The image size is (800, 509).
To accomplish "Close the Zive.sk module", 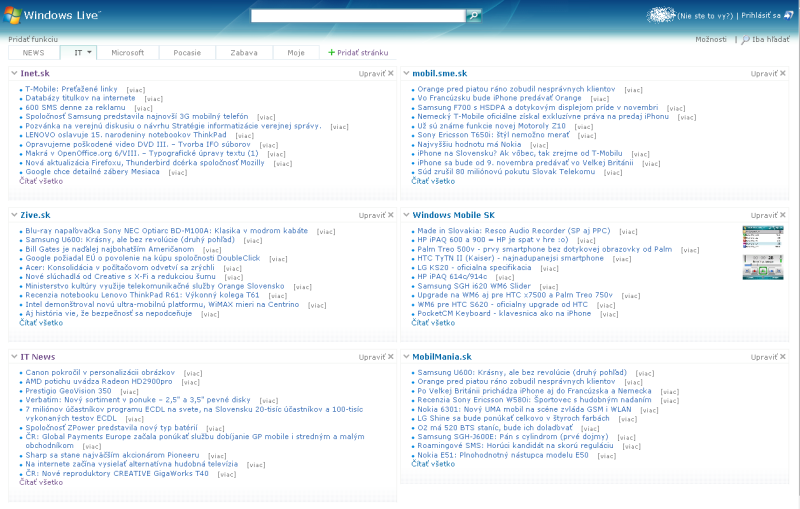I will tap(391, 215).
